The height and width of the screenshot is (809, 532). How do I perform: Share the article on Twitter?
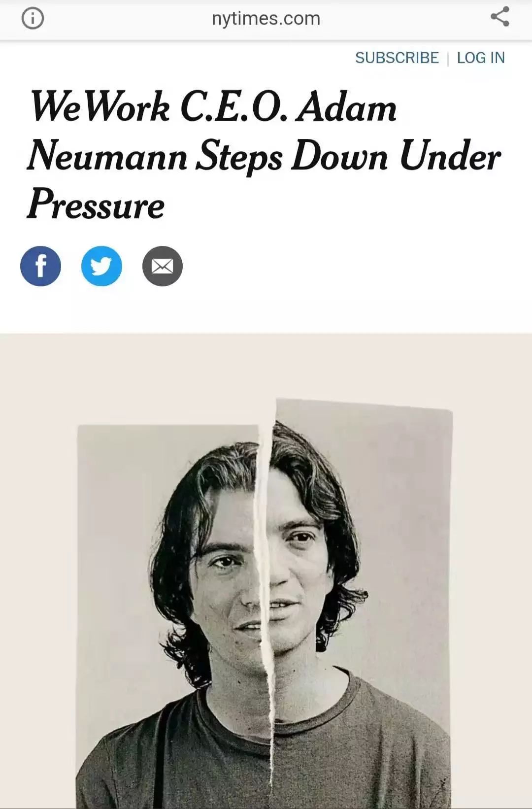pos(101,266)
